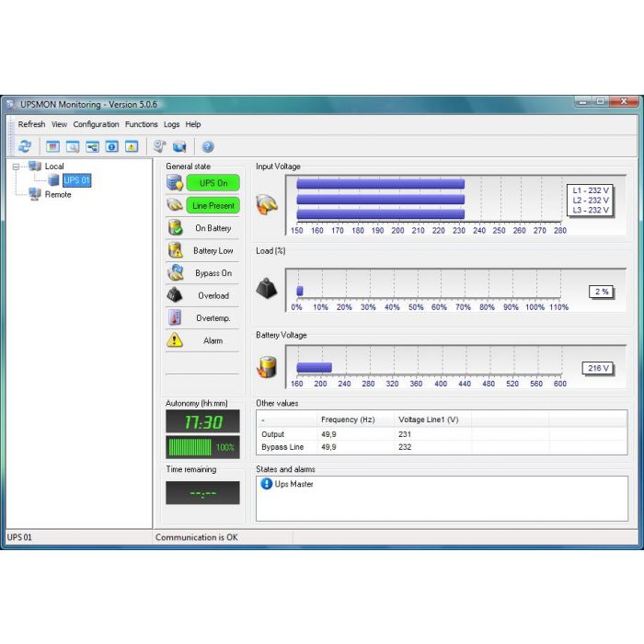The width and height of the screenshot is (644, 644).
Task: Click the Overtemp thermometer icon
Action: tap(175, 317)
